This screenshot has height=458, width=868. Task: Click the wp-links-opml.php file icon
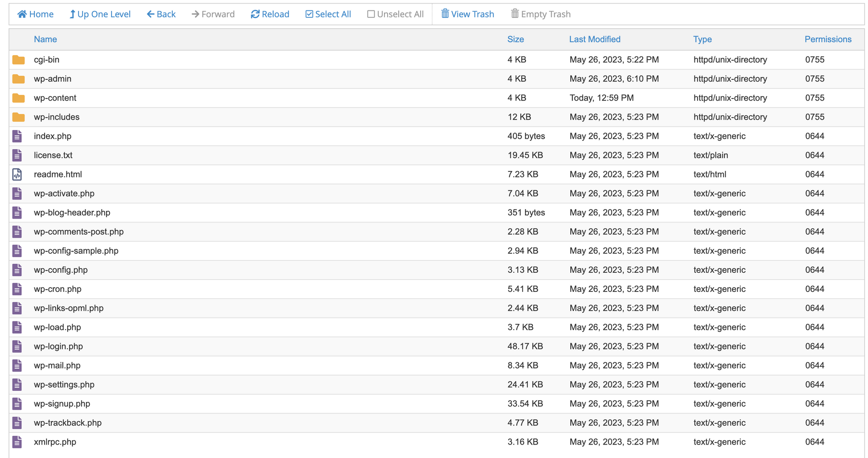coord(17,308)
